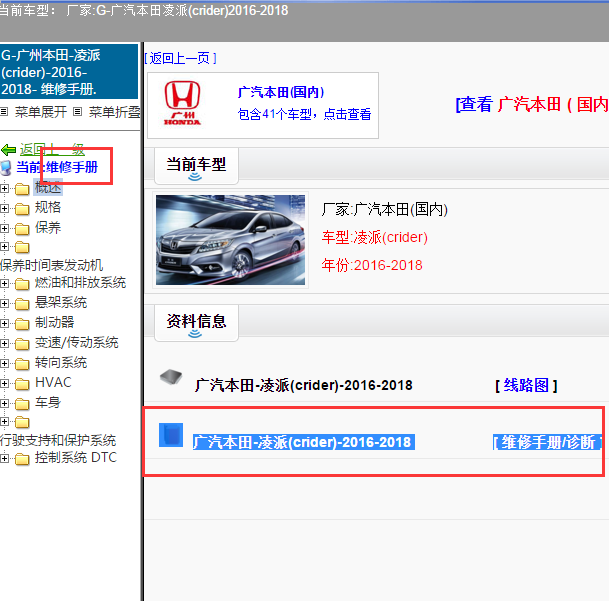609x601 pixels.
Task: Click the 菜单展开 list icon
Action: 4,112
